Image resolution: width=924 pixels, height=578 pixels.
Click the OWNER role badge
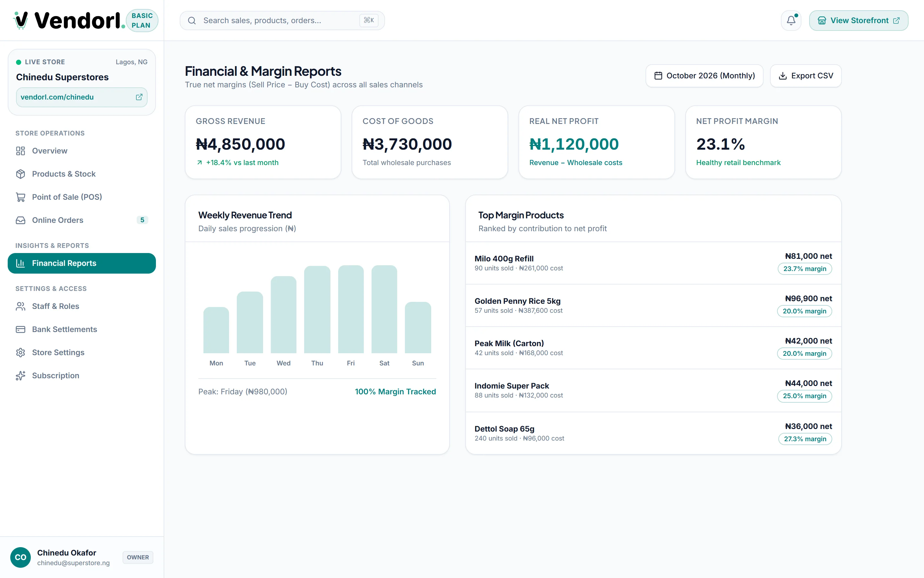point(138,557)
